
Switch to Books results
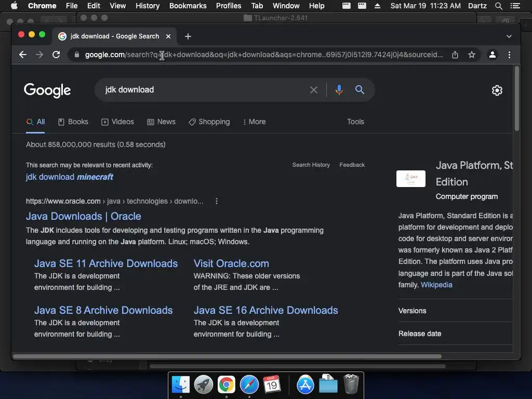click(x=73, y=122)
